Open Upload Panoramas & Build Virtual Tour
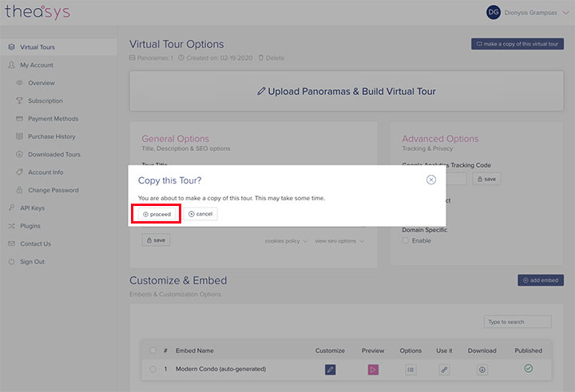Viewport: 575px width, 392px height. pyautogui.click(x=346, y=91)
